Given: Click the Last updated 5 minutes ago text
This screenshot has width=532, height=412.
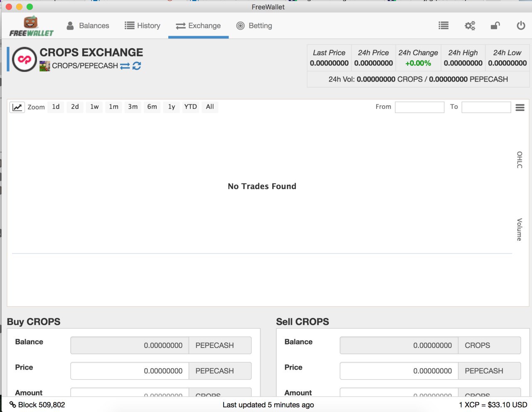Looking at the screenshot, I should point(268,405).
